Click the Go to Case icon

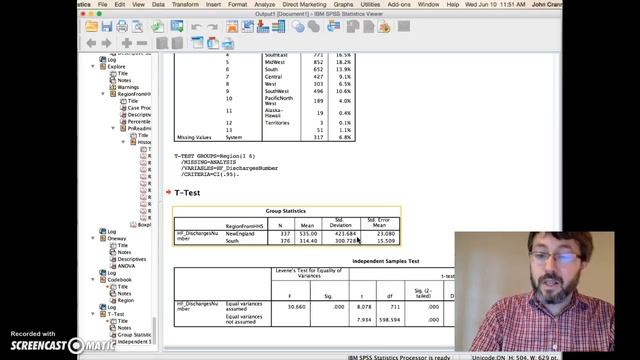point(247,27)
